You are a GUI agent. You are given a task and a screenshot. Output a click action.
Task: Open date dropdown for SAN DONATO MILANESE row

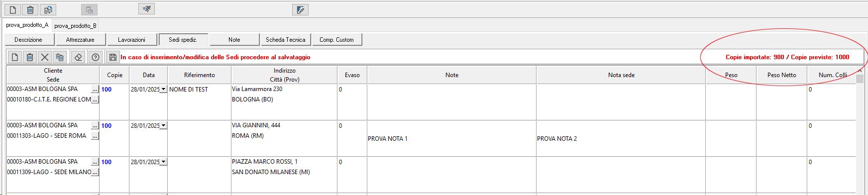163,162
